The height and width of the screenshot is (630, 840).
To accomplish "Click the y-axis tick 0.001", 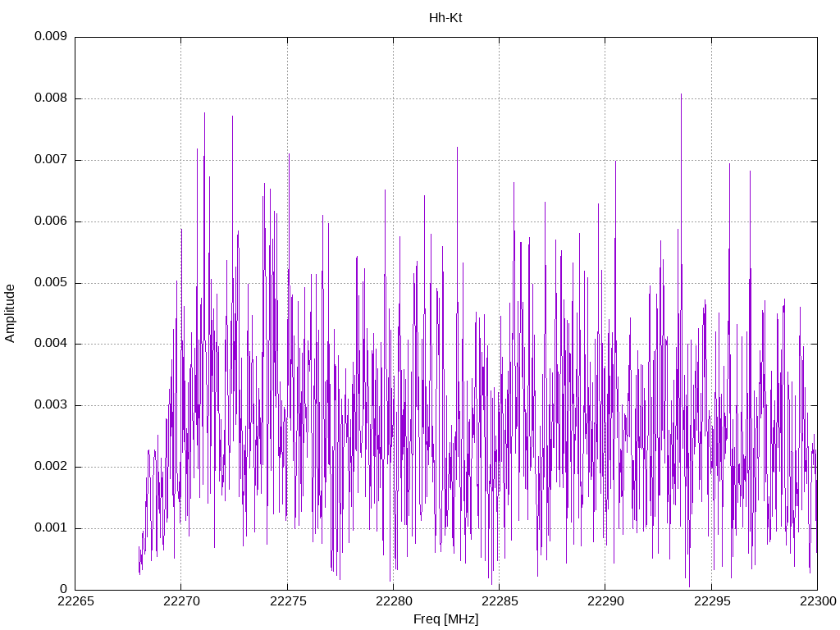I will click(x=51, y=527).
